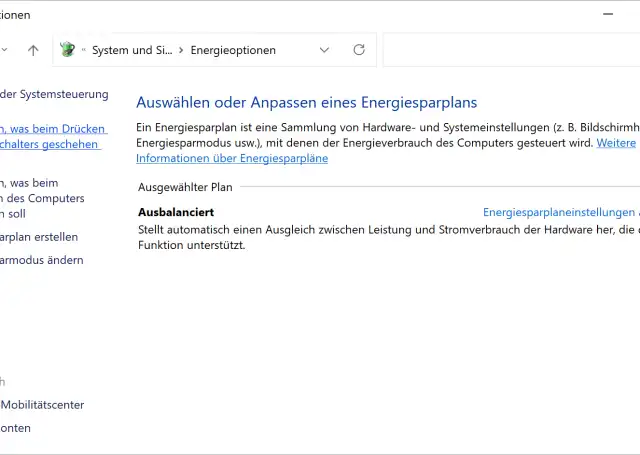Click the 'Ausgewählter Plan' section label
640x455 pixels.
(x=185, y=187)
